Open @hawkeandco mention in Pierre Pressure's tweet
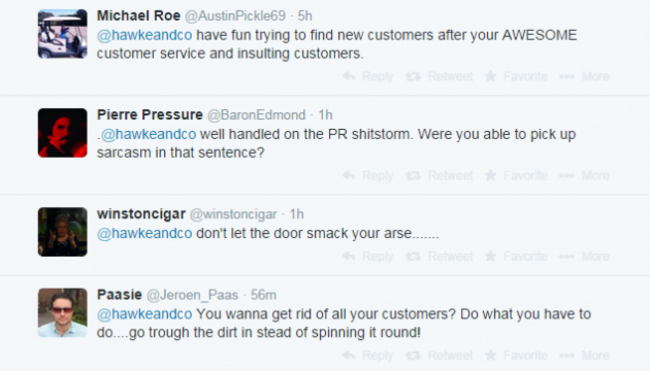The image size is (650, 371). coord(148,134)
